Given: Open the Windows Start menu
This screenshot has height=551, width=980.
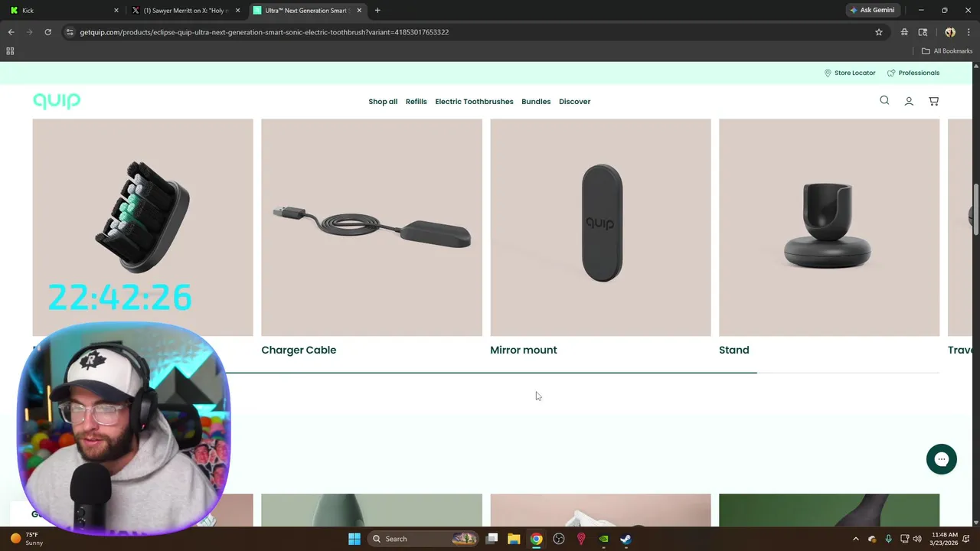Looking at the screenshot, I should (354, 539).
